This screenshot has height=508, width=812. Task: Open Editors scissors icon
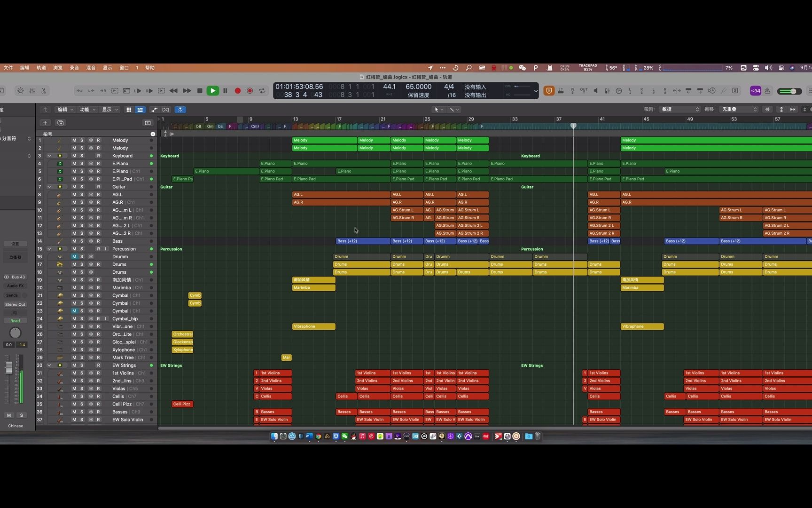tap(44, 91)
